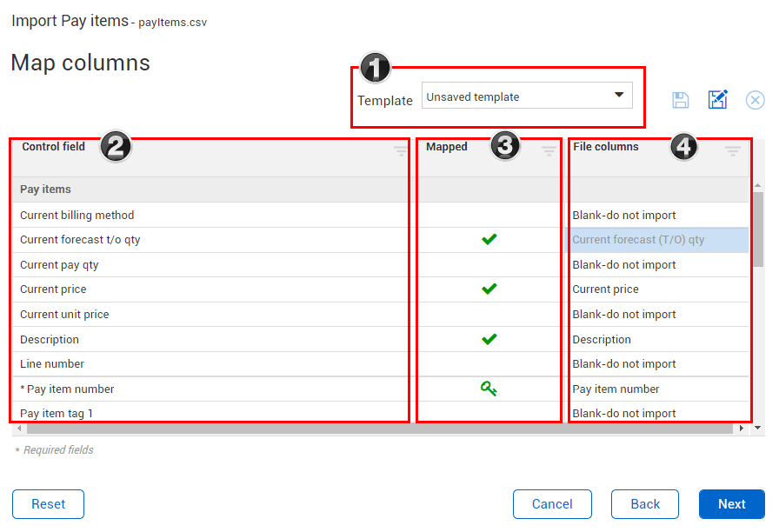
Task: Click the Pay item number key icon
Action: pos(489,389)
